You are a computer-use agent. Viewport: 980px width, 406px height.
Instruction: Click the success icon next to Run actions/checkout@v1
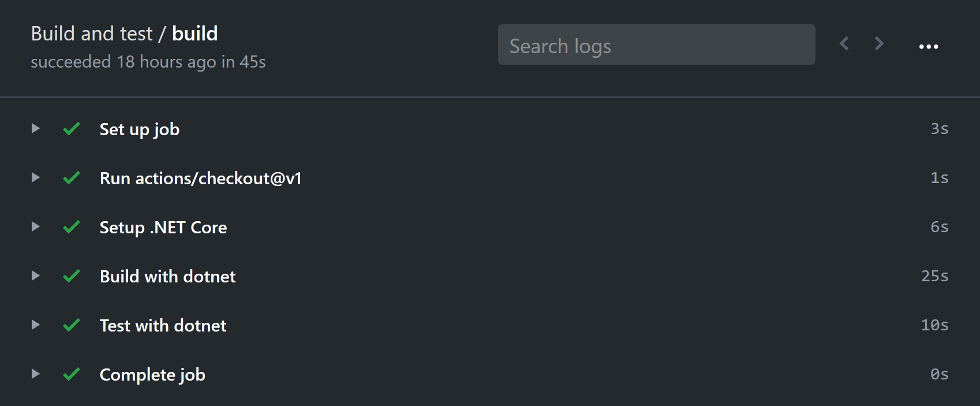pos(72,178)
